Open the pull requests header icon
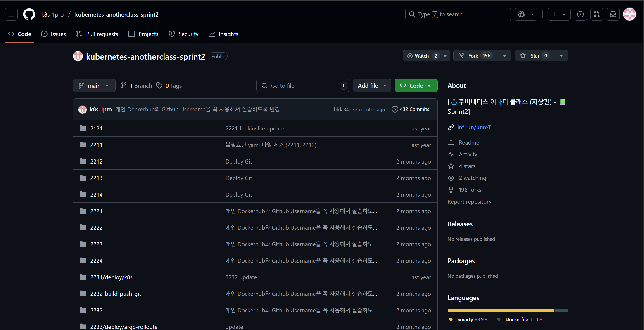This screenshot has height=330, width=644. (x=597, y=14)
